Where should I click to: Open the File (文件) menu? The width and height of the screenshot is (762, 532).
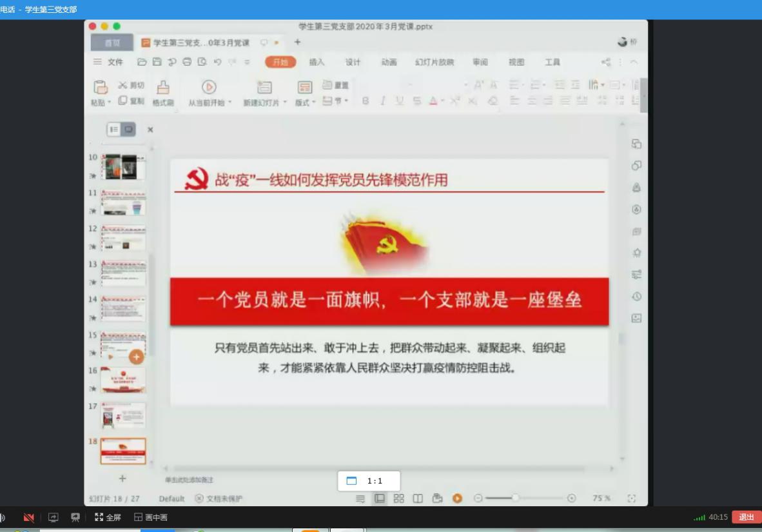point(108,62)
